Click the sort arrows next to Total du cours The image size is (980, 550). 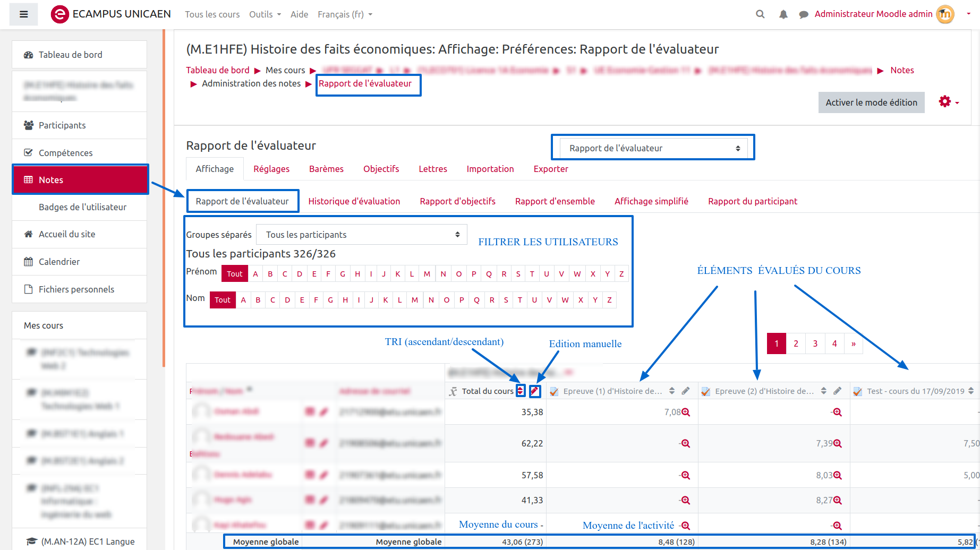click(521, 391)
